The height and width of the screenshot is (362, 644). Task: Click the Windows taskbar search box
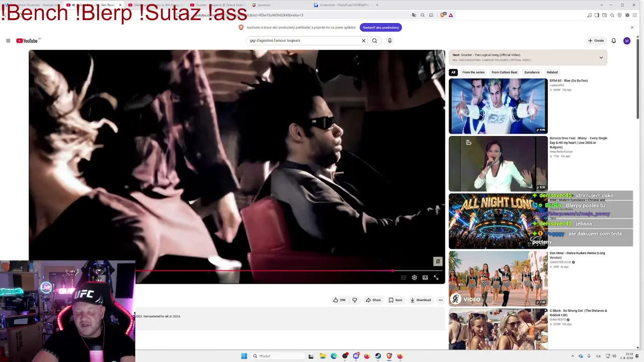278,356
